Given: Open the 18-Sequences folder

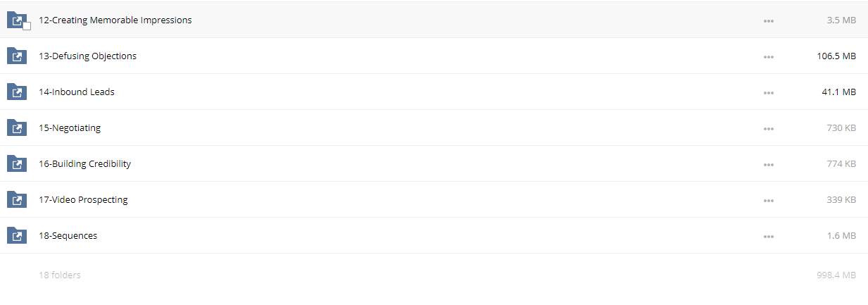Looking at the screenshot, I should click(68, 236).
